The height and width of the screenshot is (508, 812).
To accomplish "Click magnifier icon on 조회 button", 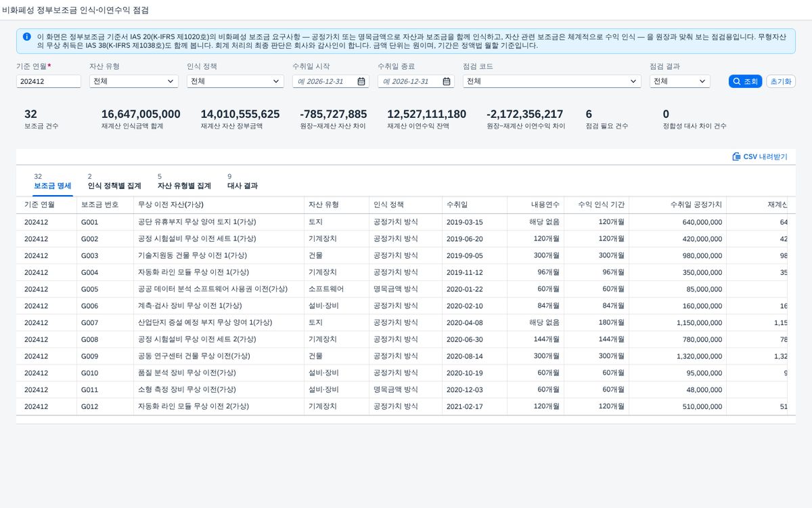I will tap(737, 81).
